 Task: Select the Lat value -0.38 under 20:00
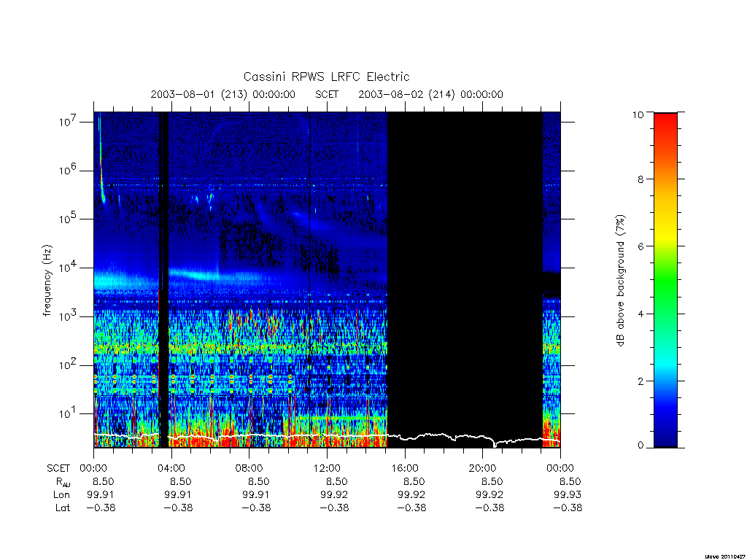pyautogui.click(x=489, y=507)
